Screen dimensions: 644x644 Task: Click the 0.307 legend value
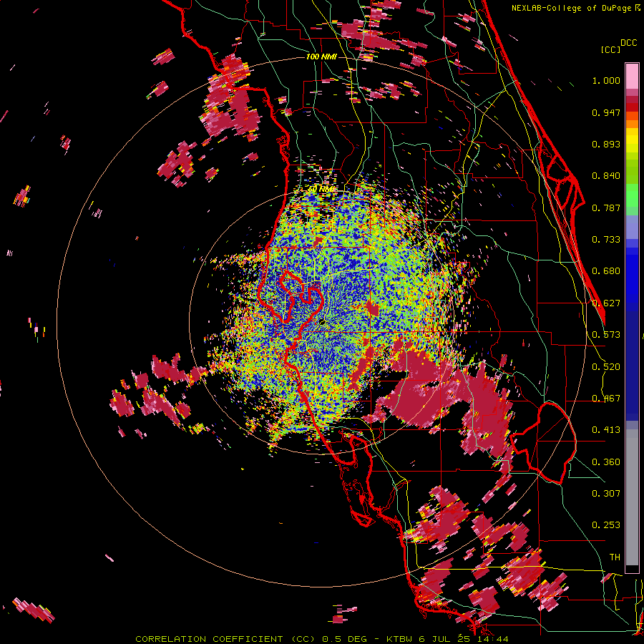606,494
